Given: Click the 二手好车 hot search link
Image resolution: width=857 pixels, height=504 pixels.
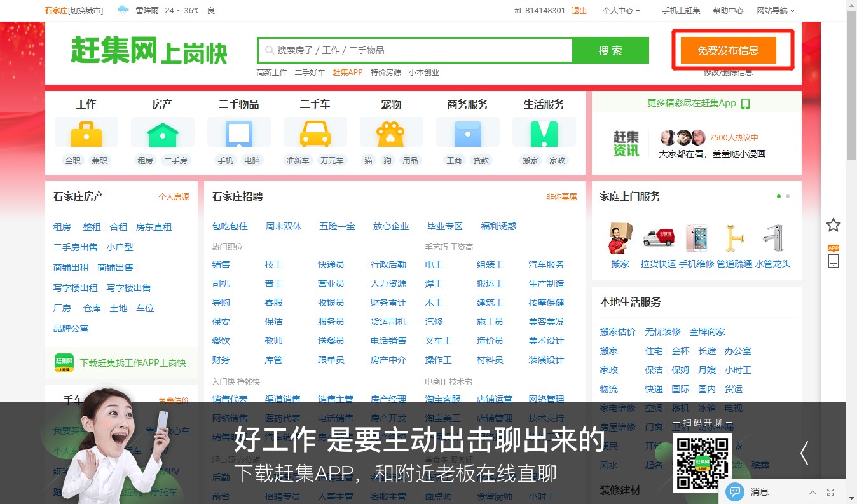Looking at the screenshot, I should tap(310, 72).
